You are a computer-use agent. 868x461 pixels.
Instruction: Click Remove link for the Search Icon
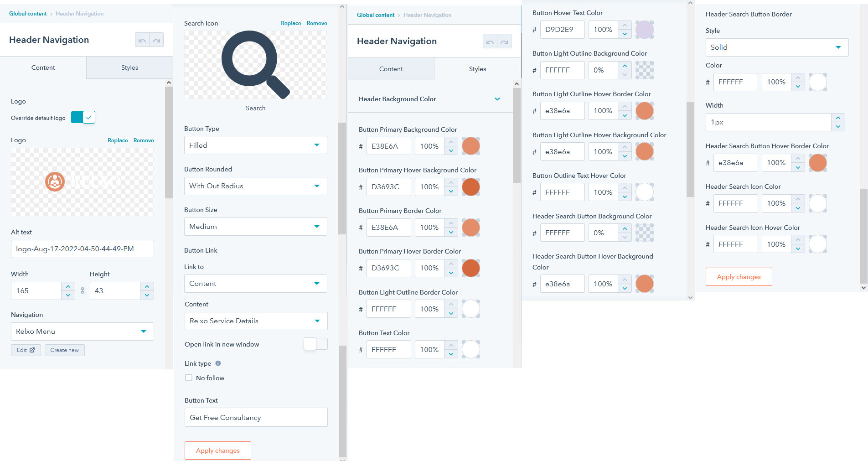(317, 23)
